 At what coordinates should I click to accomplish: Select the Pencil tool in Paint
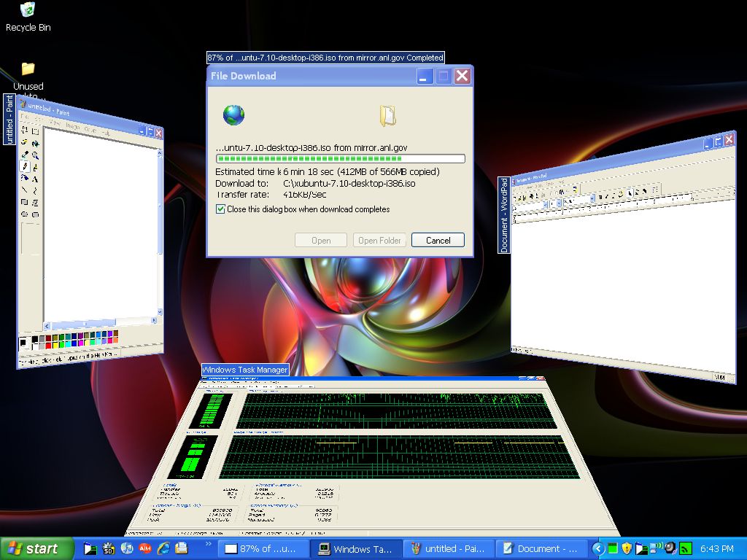click(x=25, y=166)
